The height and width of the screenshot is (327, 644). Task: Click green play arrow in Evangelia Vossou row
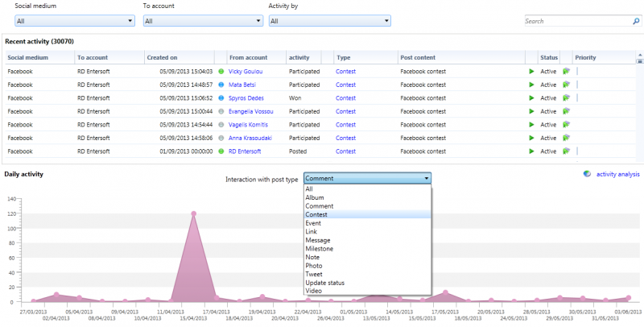[x=531, y=111]
